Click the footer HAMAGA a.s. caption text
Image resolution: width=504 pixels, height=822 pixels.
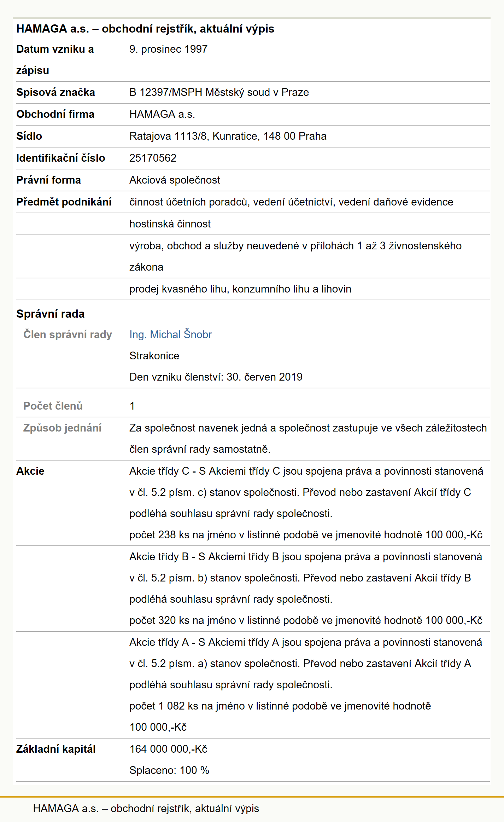click(x=146, y=808)
